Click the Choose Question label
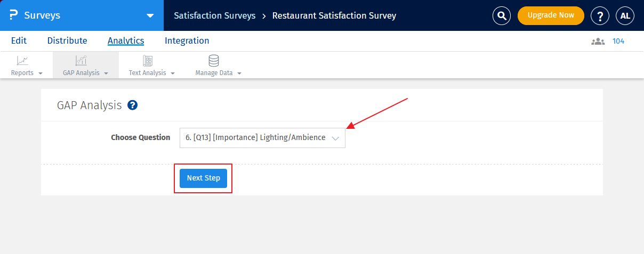Screen dimensions: 644x254 click(141, 137)
